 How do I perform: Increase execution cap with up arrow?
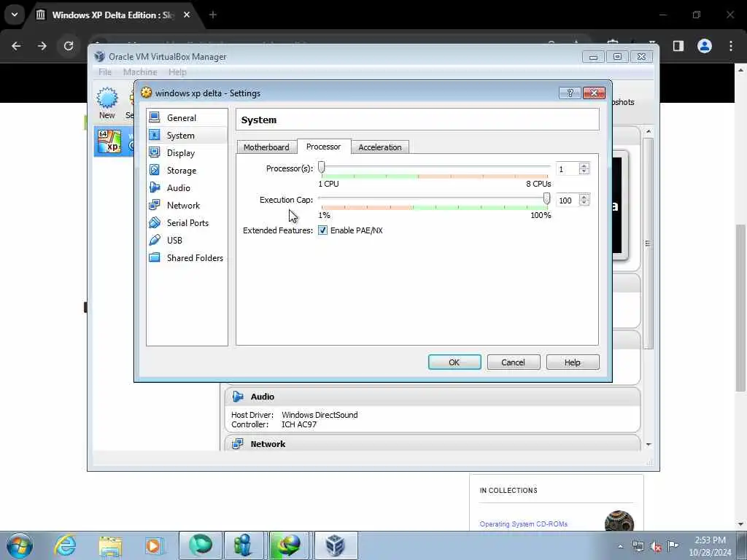[x=584, y=197]
